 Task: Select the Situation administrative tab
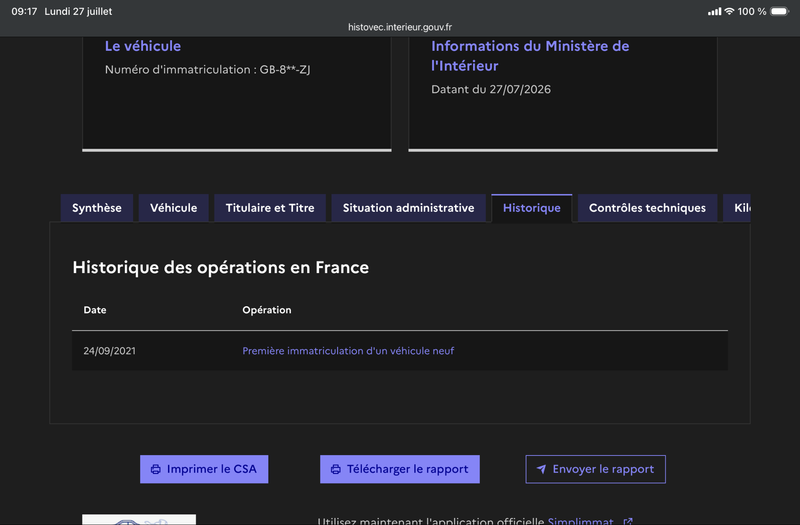click(408, 208)
